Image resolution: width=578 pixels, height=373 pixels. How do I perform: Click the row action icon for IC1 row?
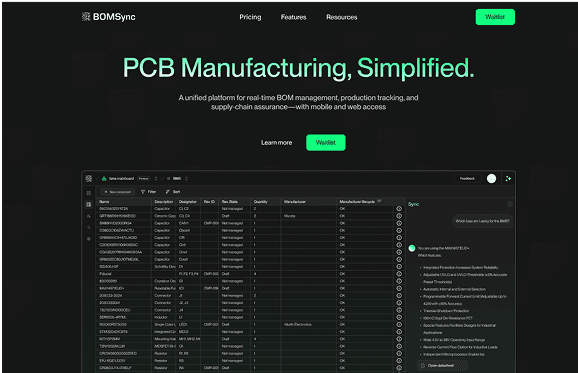(x=399, y=288)
